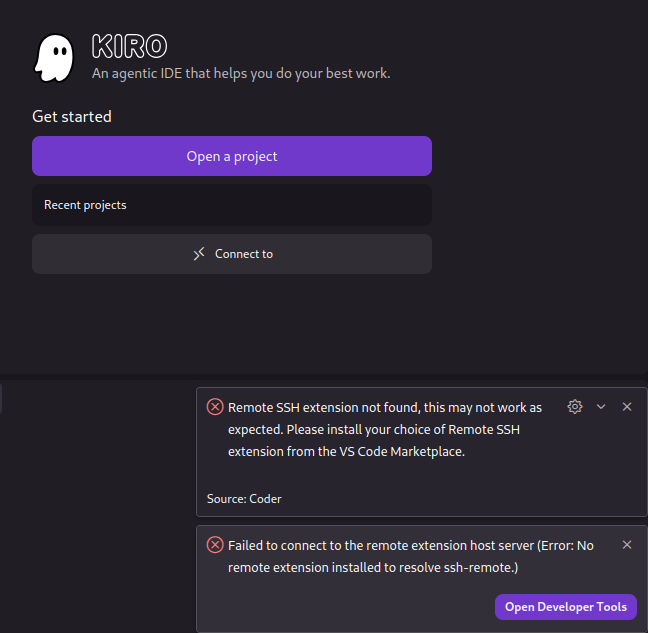Viewport: 648px width, 633px height.
Task: Open the Remote SSH notification gear menu
Action: [x=574, y=407]
